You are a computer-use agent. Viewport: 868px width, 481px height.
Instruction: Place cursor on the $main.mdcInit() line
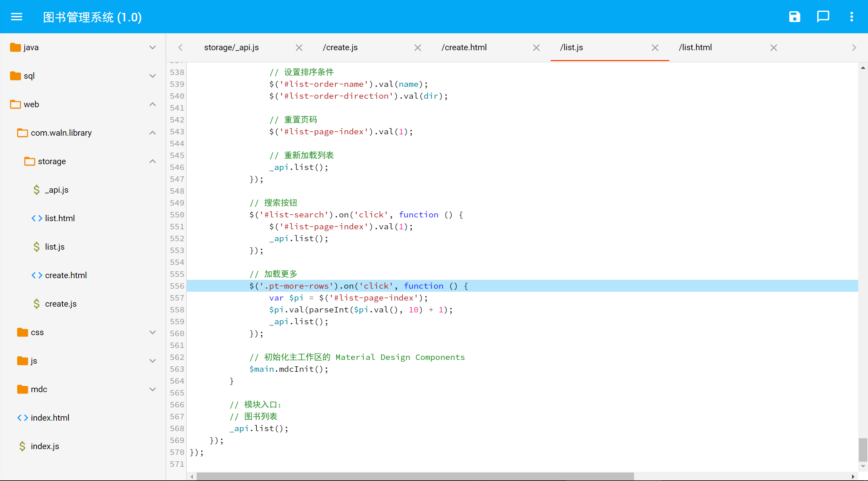click(x=289, y=369)
